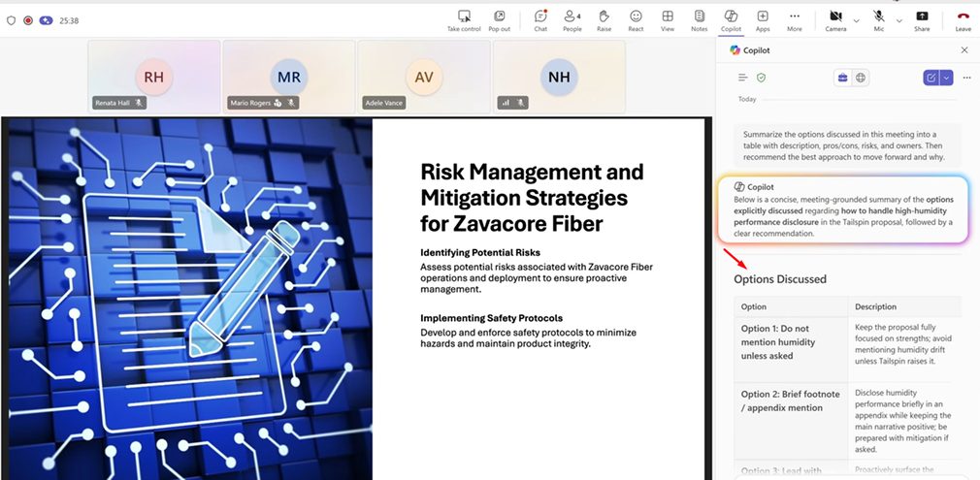Open the meeting Chat panel
This screenshot has width=980, height=480.
coord(540,19)
